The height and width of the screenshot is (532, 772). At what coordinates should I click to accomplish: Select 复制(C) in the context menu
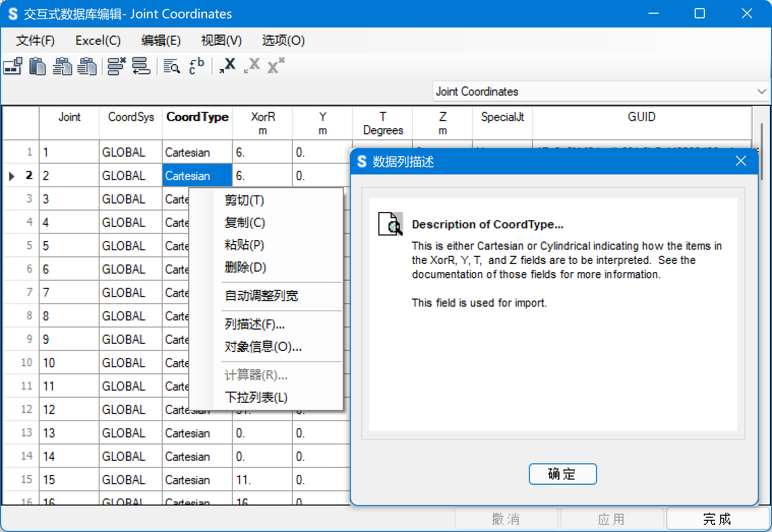coord(245,223)
